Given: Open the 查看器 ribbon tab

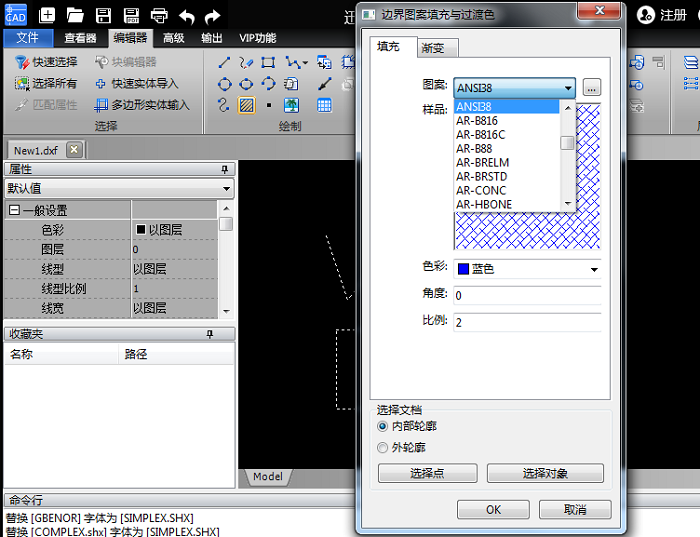Looking at the screenshot, I should point(80,38).
